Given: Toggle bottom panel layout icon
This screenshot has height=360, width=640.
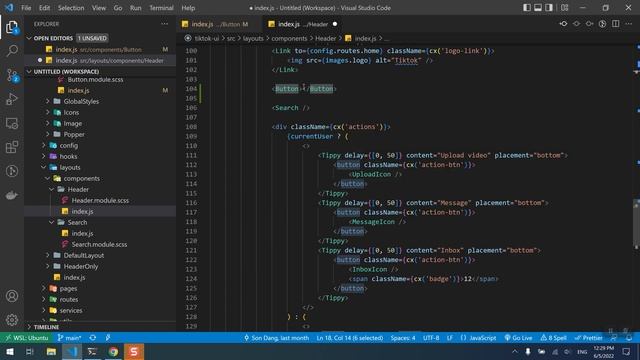Looking at the screenshot, I should [538, 8].
